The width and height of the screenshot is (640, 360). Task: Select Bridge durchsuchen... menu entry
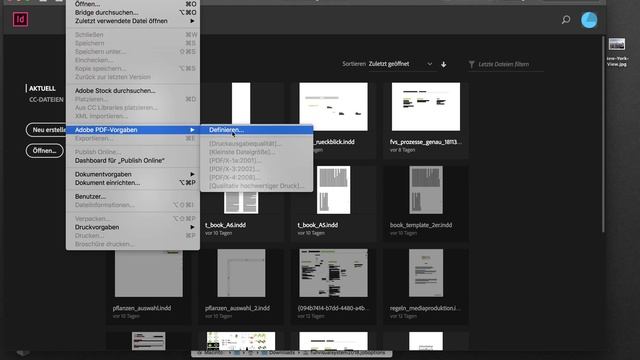[x=133, y=13]
